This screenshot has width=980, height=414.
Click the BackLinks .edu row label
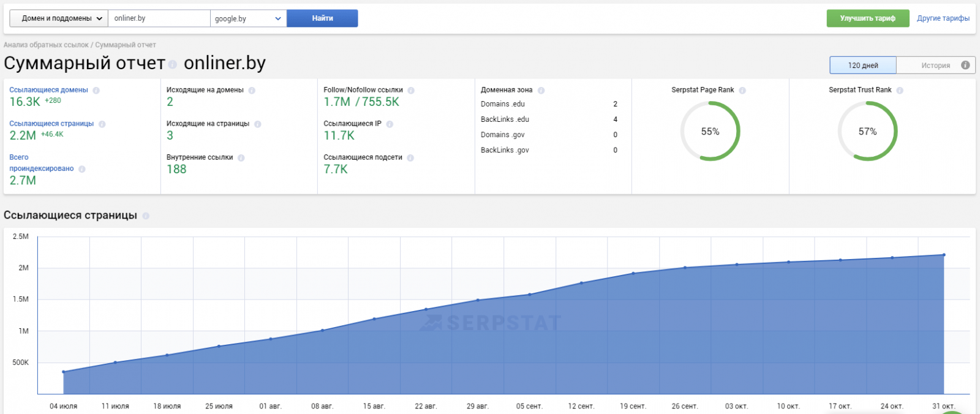tap(505, 119)
